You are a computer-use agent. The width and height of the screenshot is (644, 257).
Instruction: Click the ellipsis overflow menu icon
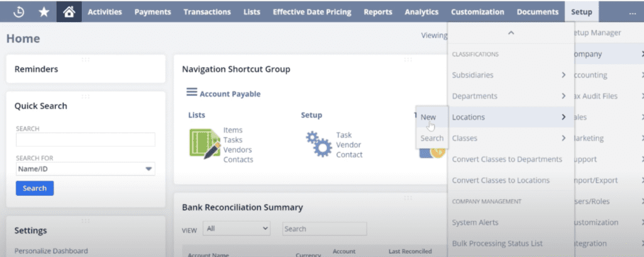[x=632, y=12]
